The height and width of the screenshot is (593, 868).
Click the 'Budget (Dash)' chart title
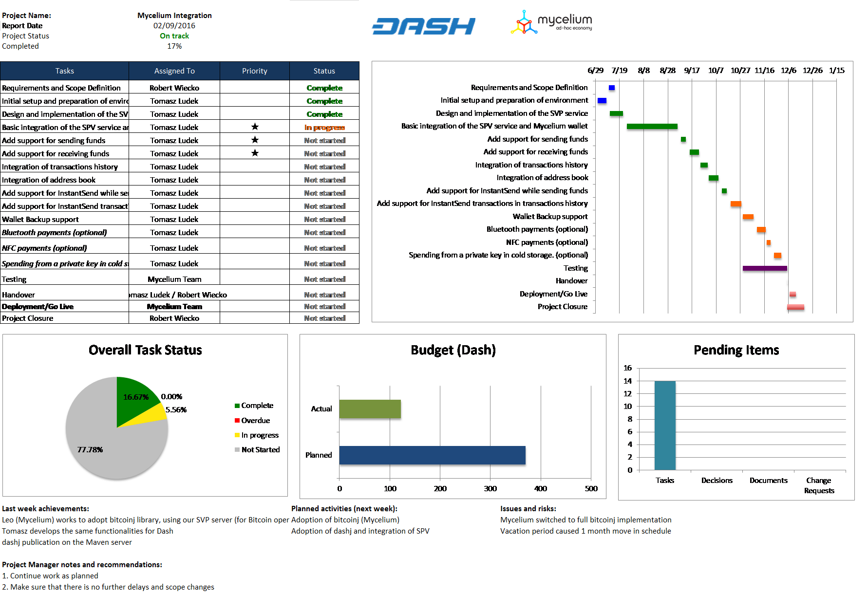tap(453, 350)
